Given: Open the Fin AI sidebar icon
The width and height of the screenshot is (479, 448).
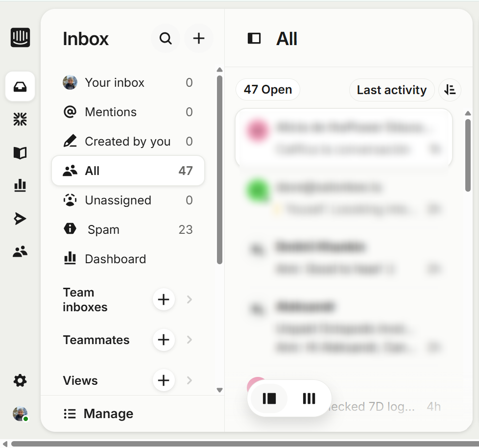Looking at the screenshot, I should click(20, 119).
